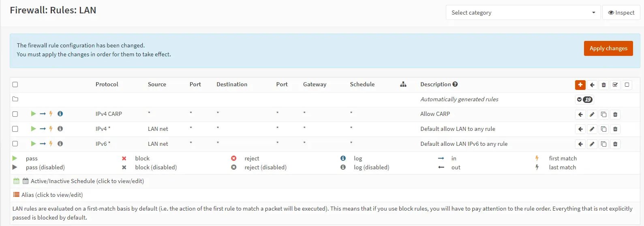Click 'LAN net' source in IPv4 rule
This screenshot has height=226, width=644.
point(158,129)
